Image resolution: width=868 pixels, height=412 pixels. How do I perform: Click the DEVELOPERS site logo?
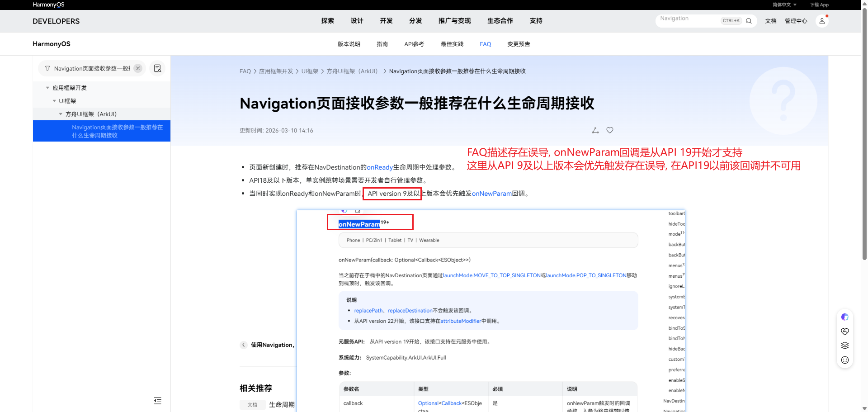56,21
